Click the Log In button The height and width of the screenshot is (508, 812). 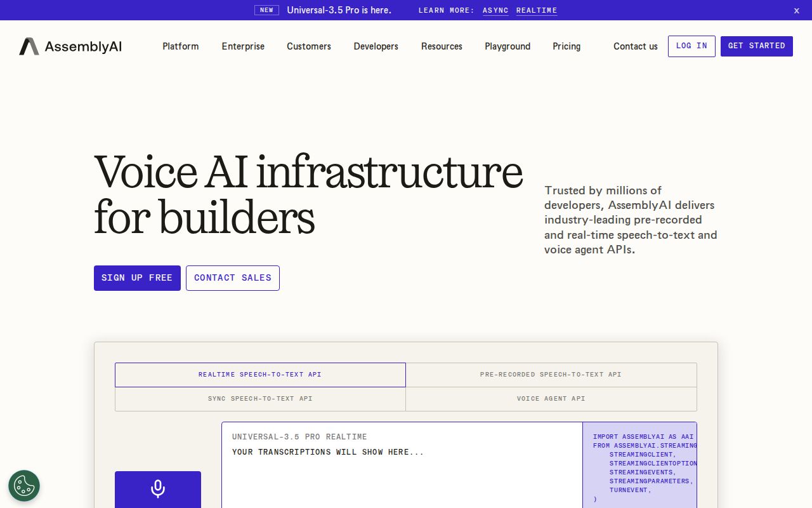point(691,46)
